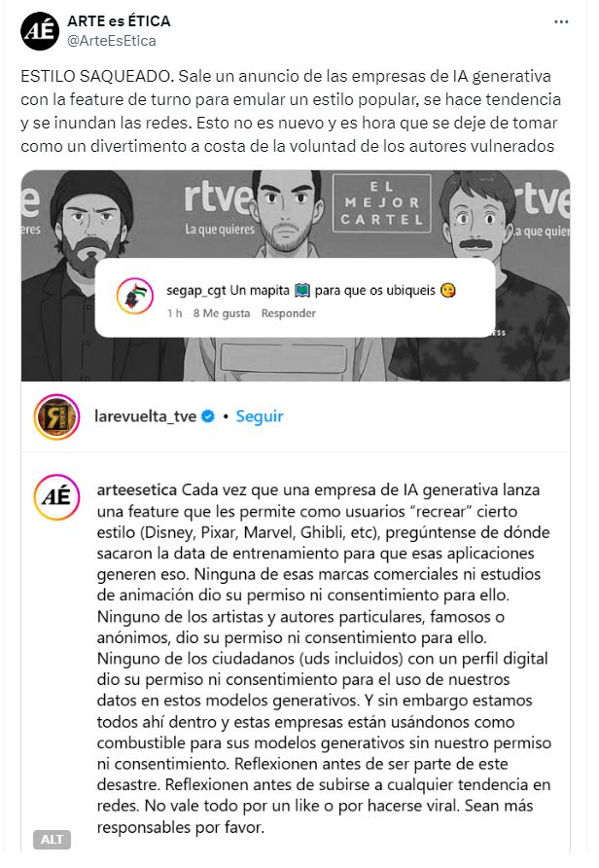Open the ARTE es ÉTICA display name link

[x=119, y=21]
